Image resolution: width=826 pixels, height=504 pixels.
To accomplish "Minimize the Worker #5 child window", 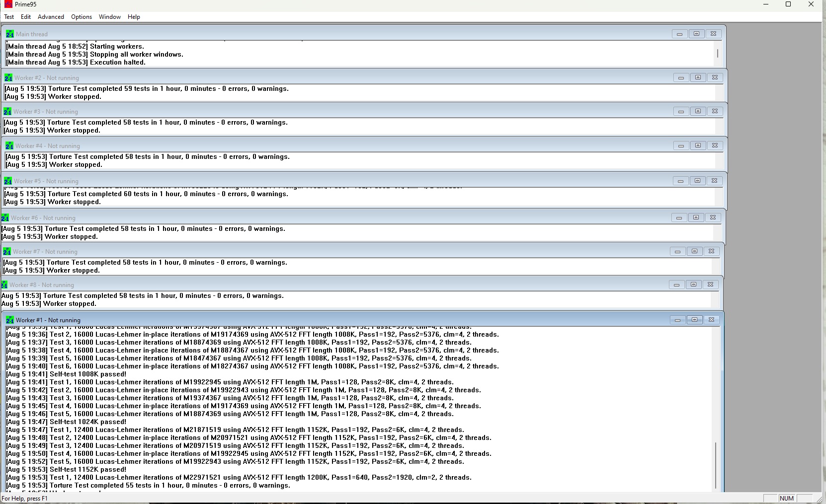I will coord(680,181).
